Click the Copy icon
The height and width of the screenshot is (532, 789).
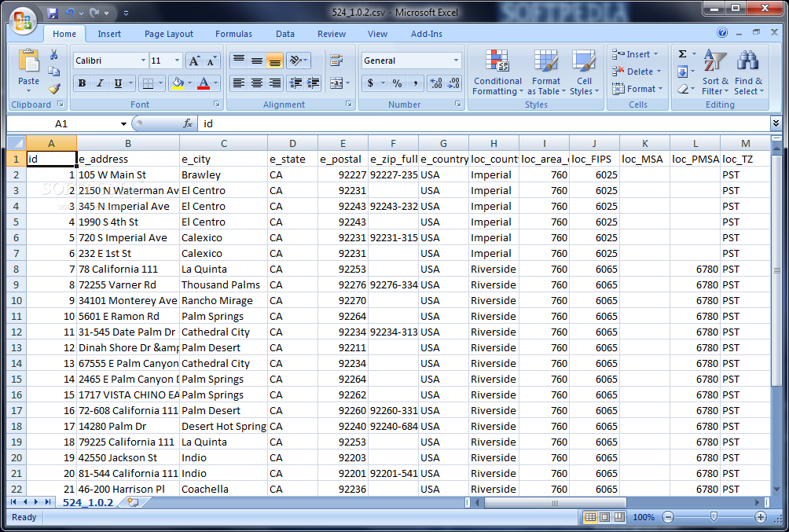[x=54, y=72]
